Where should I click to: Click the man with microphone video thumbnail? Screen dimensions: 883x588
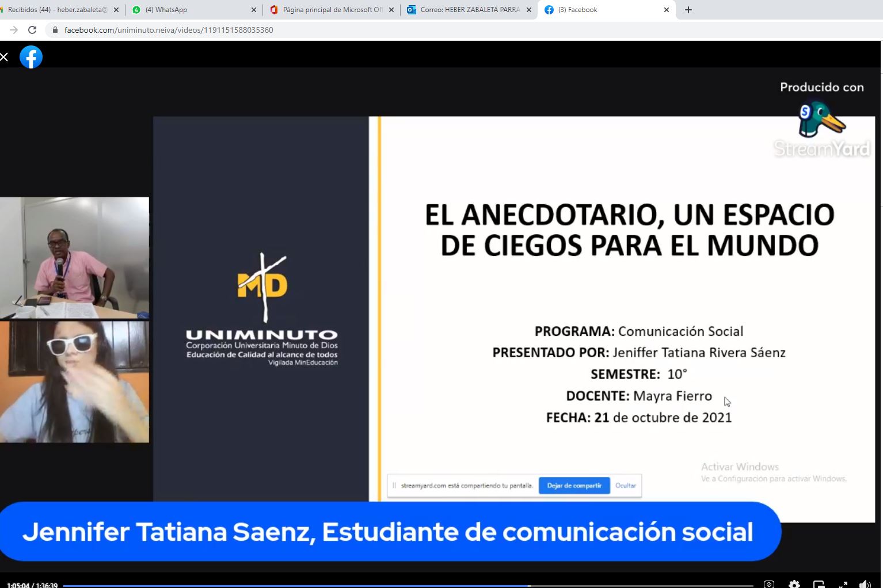(x=74, y=258)
